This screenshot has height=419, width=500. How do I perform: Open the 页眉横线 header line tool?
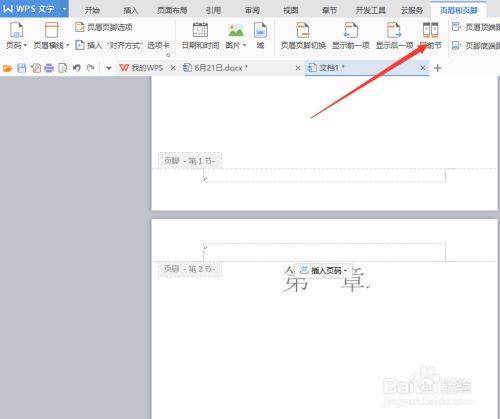click(51, 36)
